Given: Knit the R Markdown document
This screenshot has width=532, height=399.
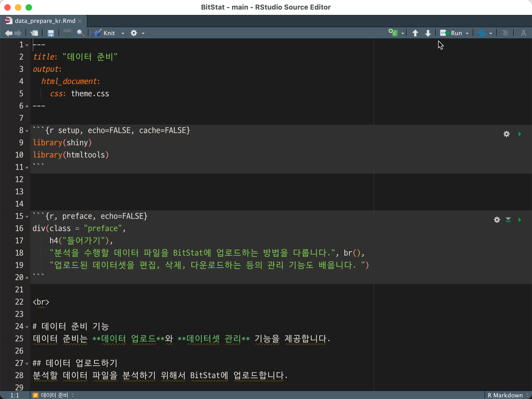Looking at the screenshot, I should pyautogui.click(x=104, y=33).
